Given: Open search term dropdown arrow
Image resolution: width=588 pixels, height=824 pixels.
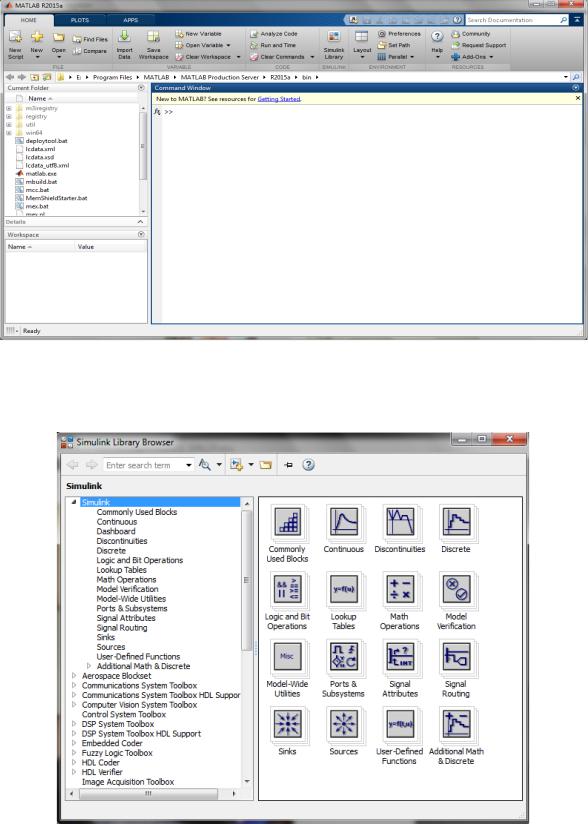Looking at the screenshot, I should pos(188,465).
